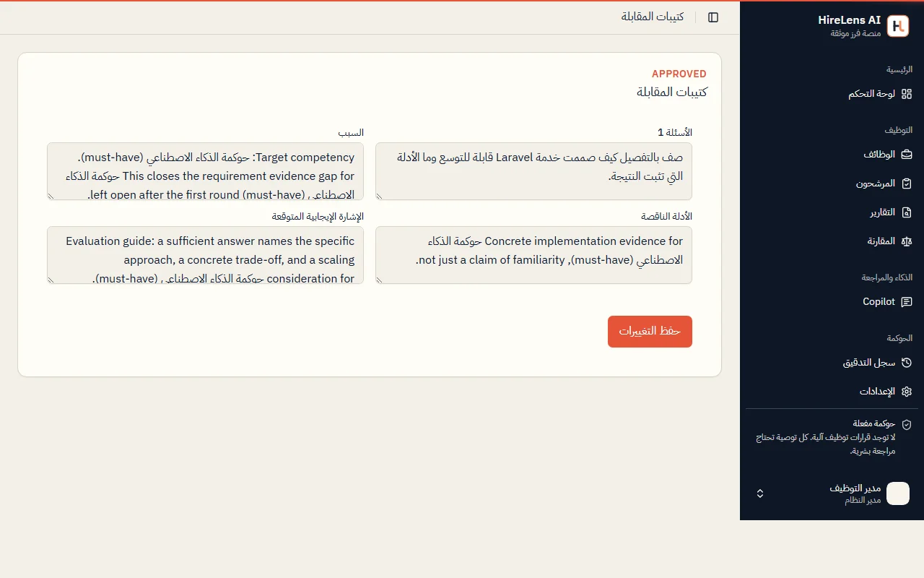Click the الأدلة الناقصة field label
Viewport: 924px width, 578px height.
[x=666, y=216]
